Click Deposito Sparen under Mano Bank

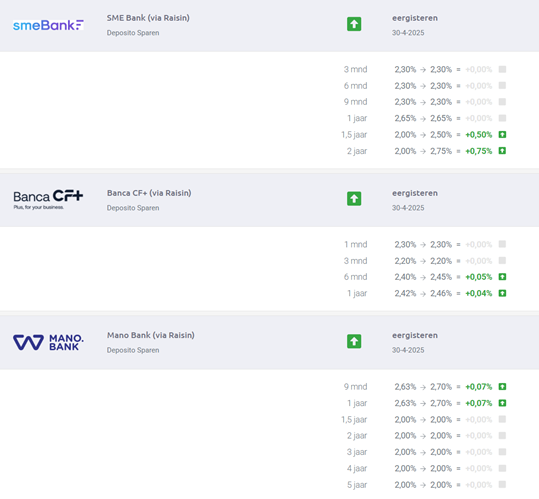(133, 350)
